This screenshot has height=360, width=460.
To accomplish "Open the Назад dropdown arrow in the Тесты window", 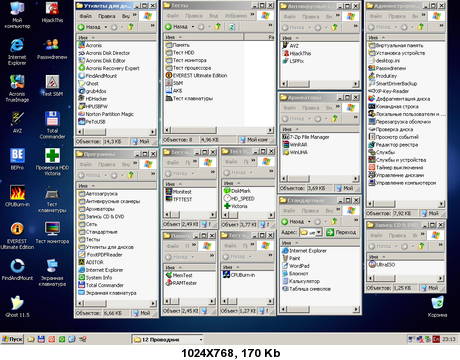I will point(193,27).
